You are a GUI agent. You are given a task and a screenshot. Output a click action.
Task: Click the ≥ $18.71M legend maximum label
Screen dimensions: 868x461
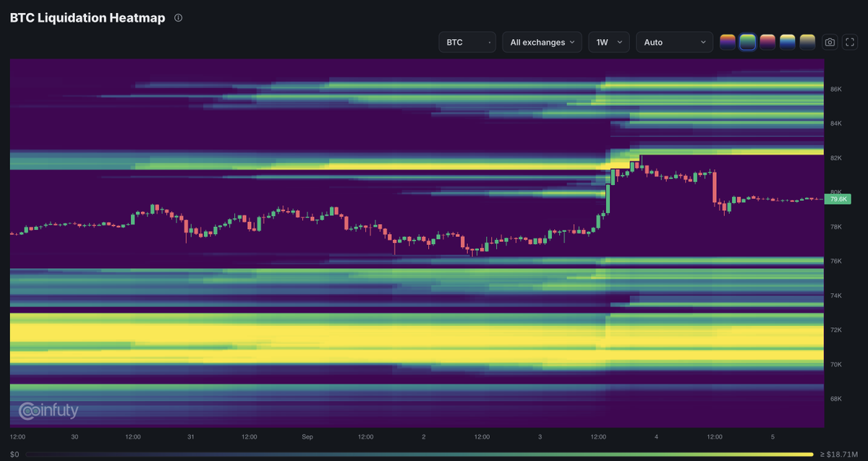tap(839, 454)
